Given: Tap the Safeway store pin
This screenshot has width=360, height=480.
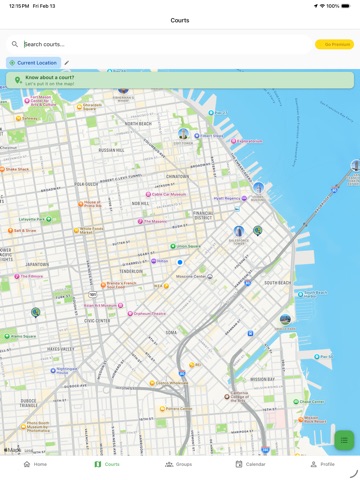Looking at the screenshot, I should 18,118.
